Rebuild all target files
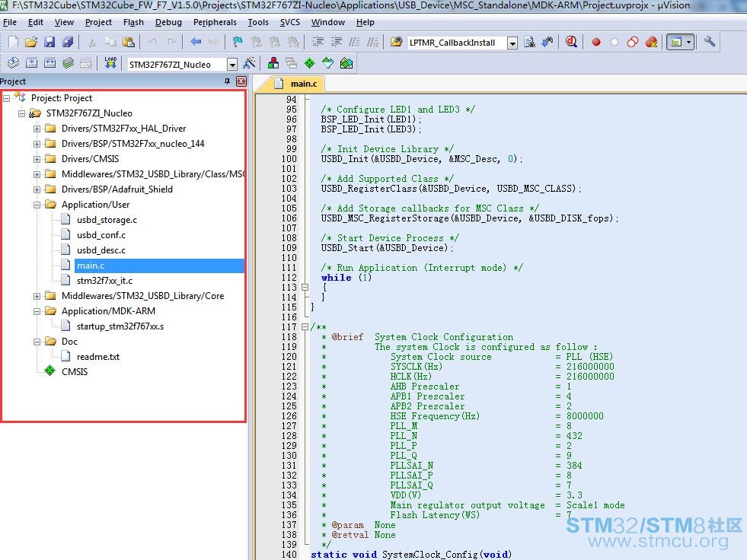The height and width of the screenshot is (560, 747). tap(49, 63)
